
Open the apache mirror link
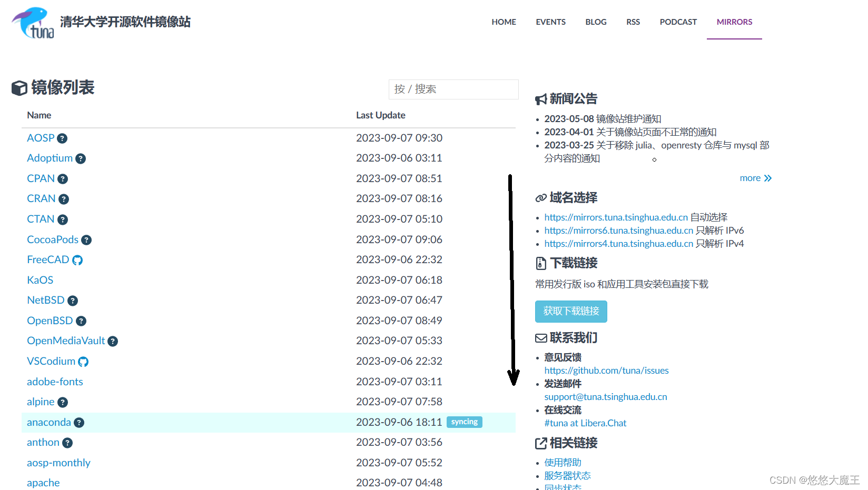(x=43, y=483)
